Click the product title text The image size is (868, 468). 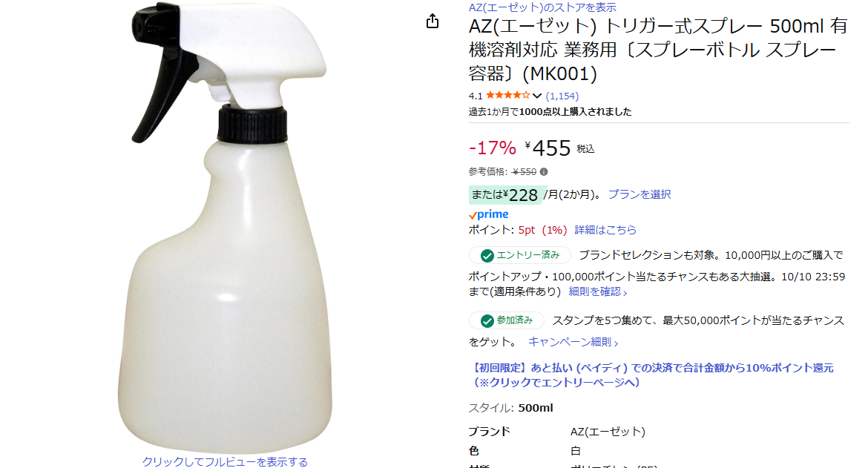pos(658,49)
